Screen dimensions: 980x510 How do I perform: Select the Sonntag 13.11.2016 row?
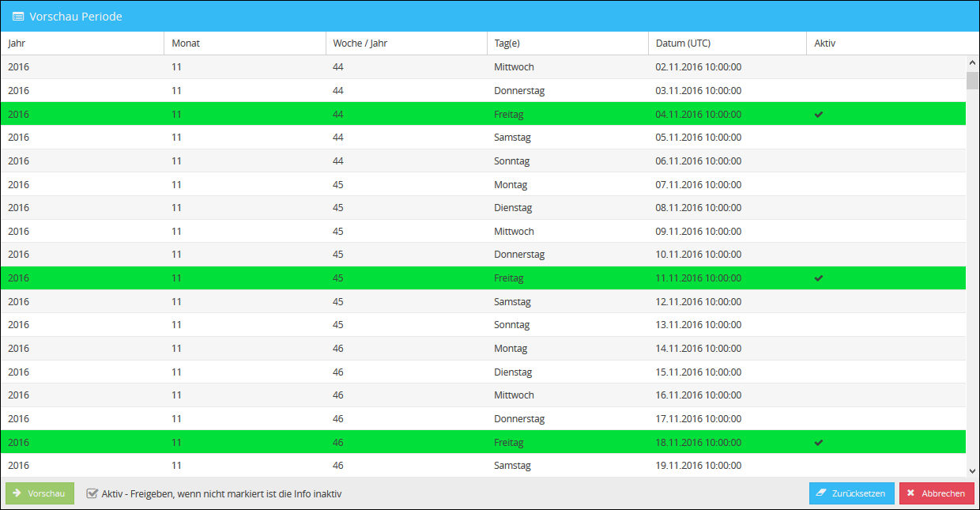482,325
